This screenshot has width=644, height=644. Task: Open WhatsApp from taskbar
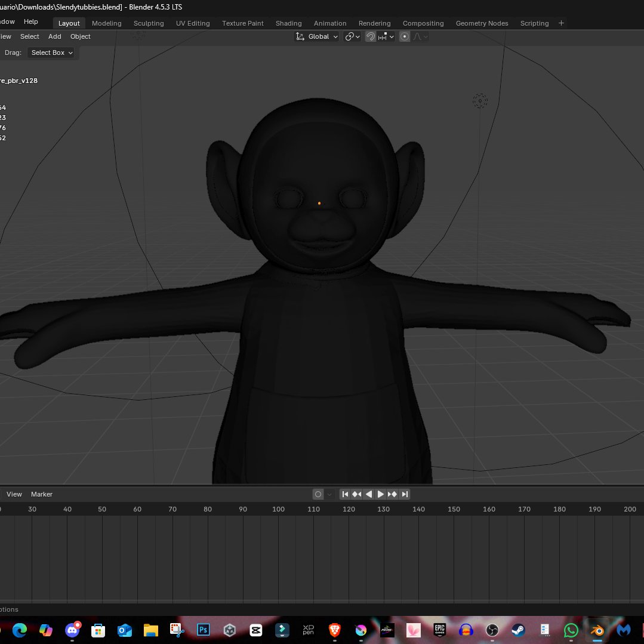(x=571, y=630)
